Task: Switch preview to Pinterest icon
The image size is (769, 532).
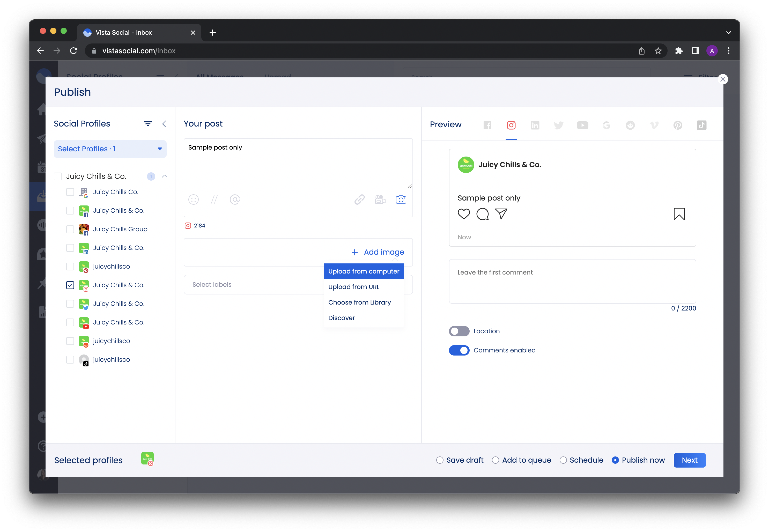Action: 678,125
